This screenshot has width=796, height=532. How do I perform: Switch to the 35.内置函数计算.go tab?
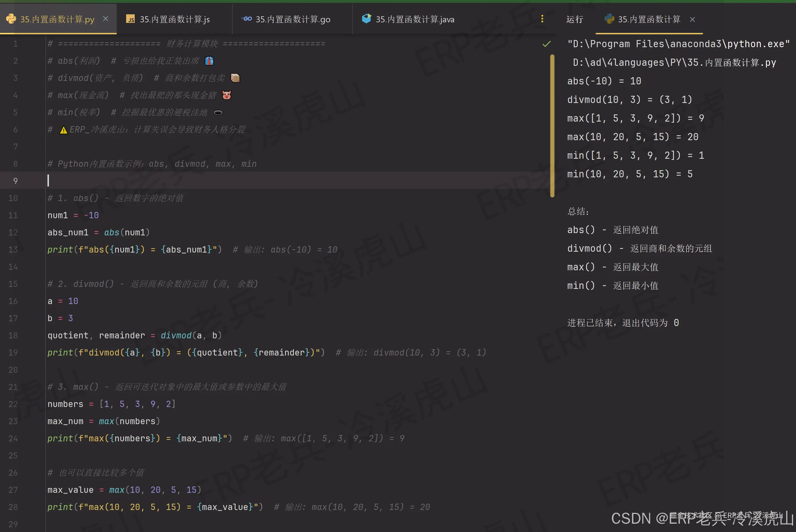click(x=293, y=20)
